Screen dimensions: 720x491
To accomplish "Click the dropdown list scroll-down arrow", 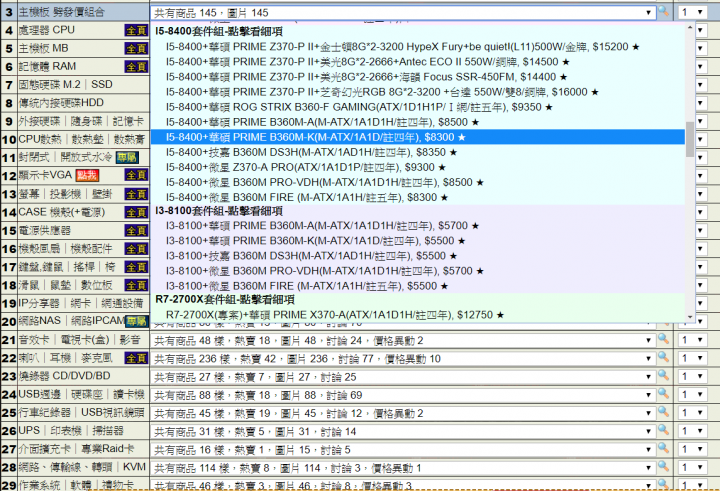I will [x=690, y=317].
